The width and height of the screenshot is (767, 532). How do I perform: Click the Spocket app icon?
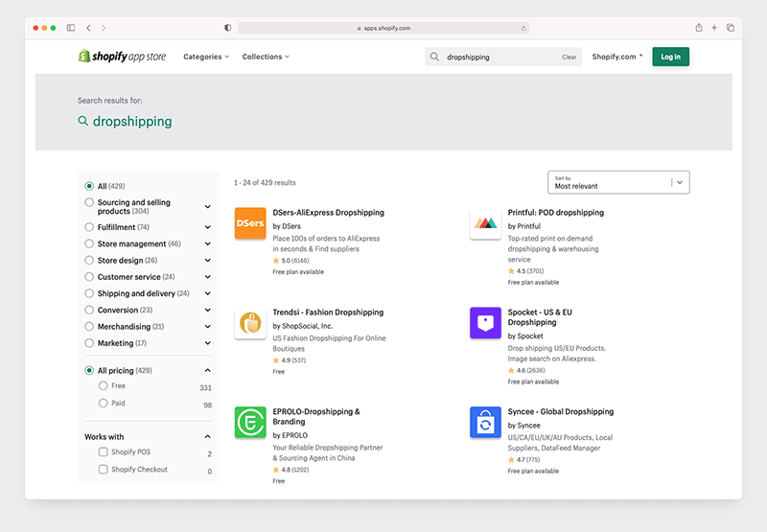pyautogui.click(x=485, y=323)
